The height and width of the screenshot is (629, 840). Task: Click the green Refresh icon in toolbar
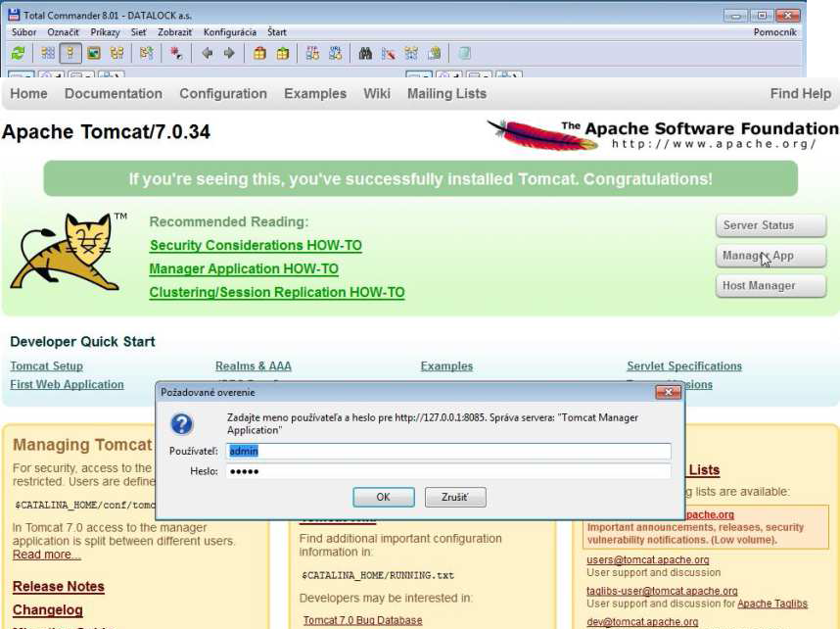(18, 54)
